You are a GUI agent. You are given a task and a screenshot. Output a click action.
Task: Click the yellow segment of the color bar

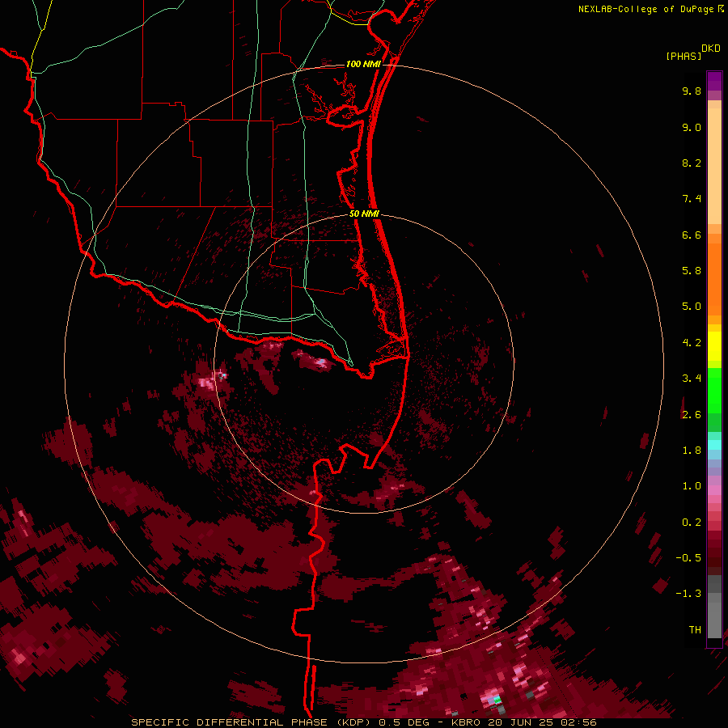(714, 346)
